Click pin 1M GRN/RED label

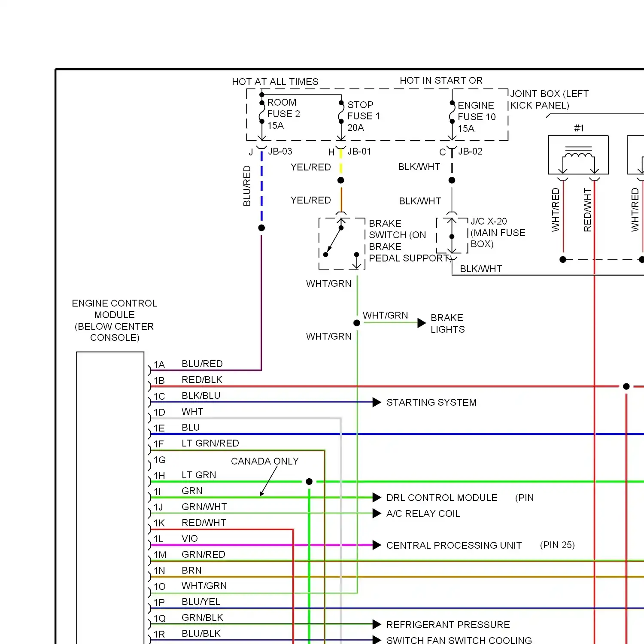point(203,554)
